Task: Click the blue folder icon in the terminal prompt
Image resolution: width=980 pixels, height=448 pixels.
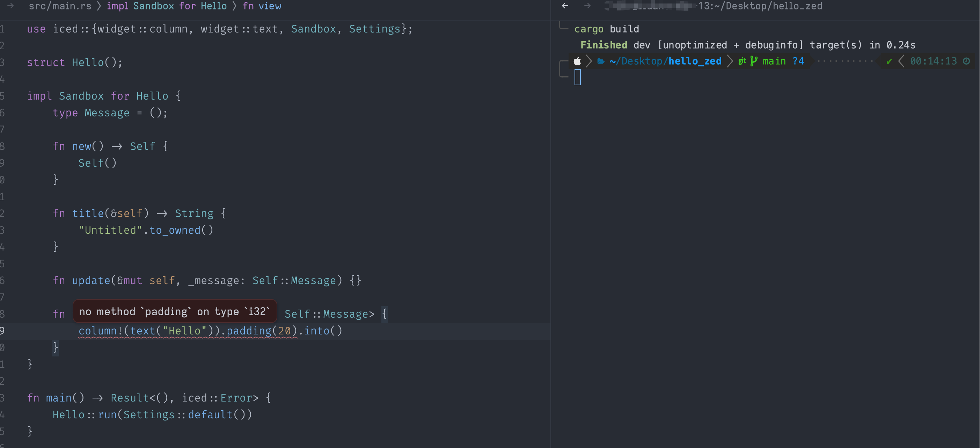Action: (x=601, y=61)
